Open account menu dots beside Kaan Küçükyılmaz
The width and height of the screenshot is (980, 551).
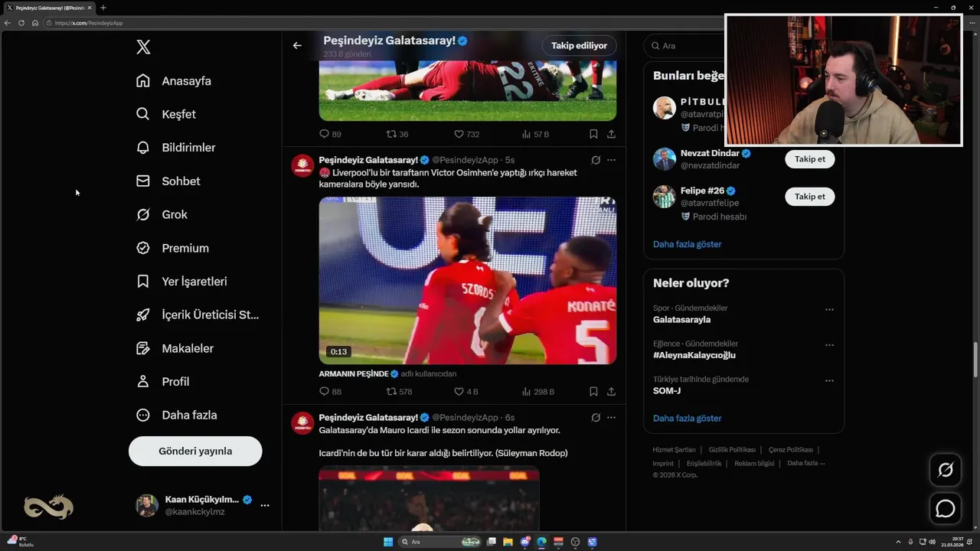click(265, 505)
